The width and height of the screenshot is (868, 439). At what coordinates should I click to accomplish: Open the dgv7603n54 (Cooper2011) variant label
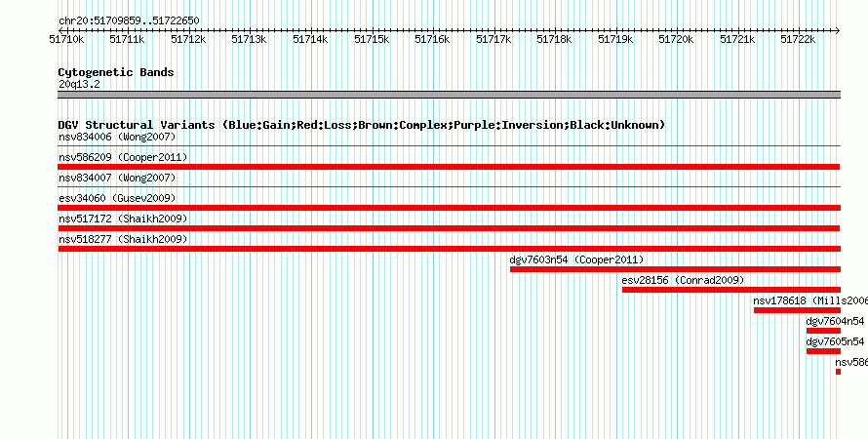coord(576,259)
